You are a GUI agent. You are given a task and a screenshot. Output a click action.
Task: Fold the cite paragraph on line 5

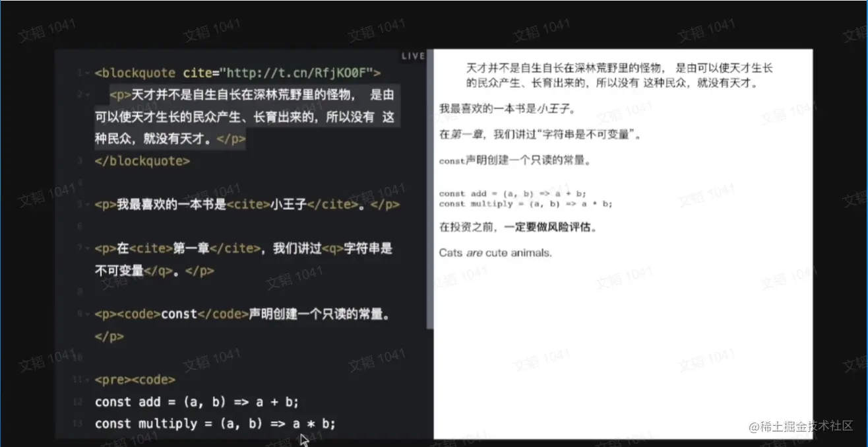tap(88, 205)
